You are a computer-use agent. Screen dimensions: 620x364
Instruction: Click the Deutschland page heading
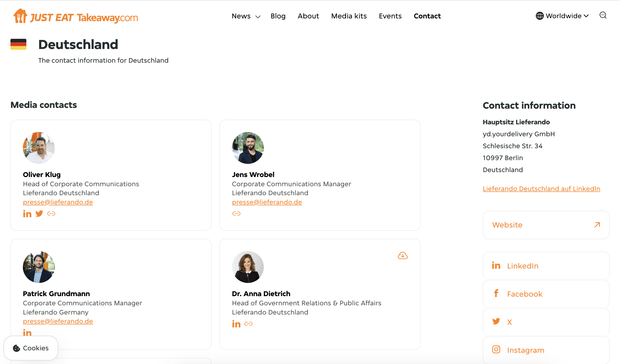78,45
